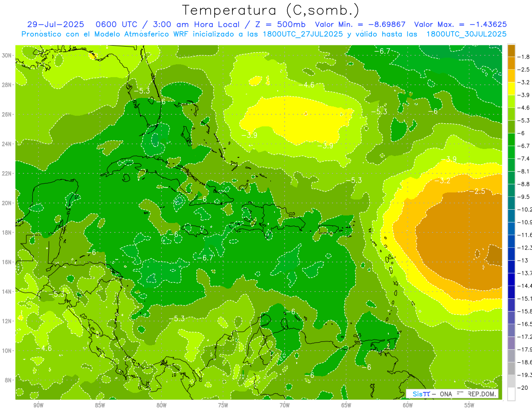The width and height of the screenshot is (532, 411).
Task: Click the "55W" longitude axis label
Action: [469, 405]
